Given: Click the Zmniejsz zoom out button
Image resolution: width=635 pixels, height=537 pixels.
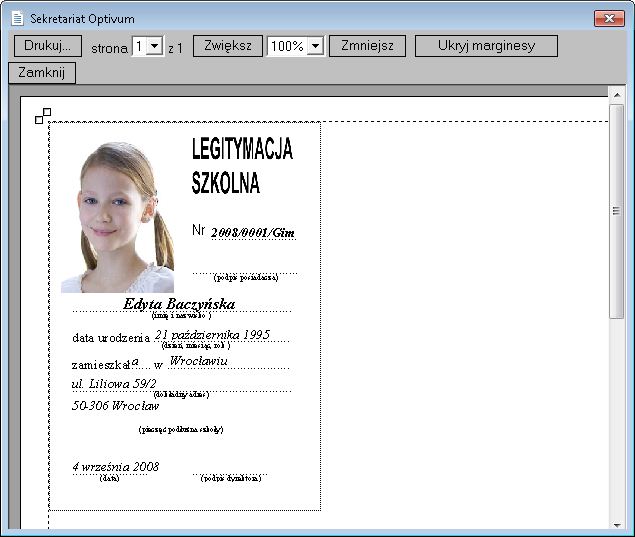Looking at the screenshot, I should (x=367, y=46).
